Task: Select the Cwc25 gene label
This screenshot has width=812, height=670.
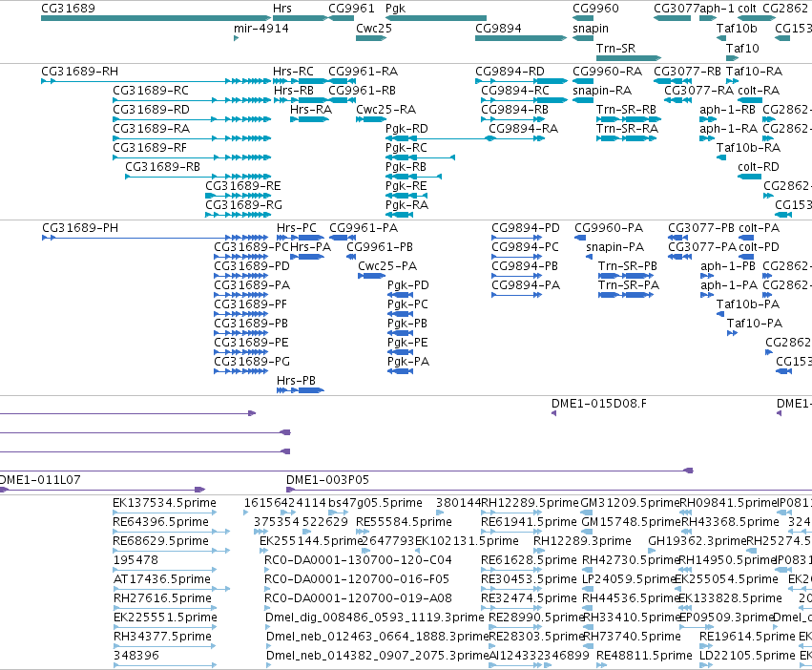Action: (374, 29)
